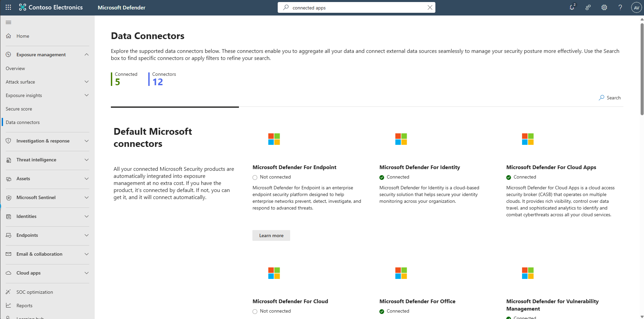Click the Defender For Identity Microsoft logo
This screenshot has height=319, width=644.
(401, 139)
